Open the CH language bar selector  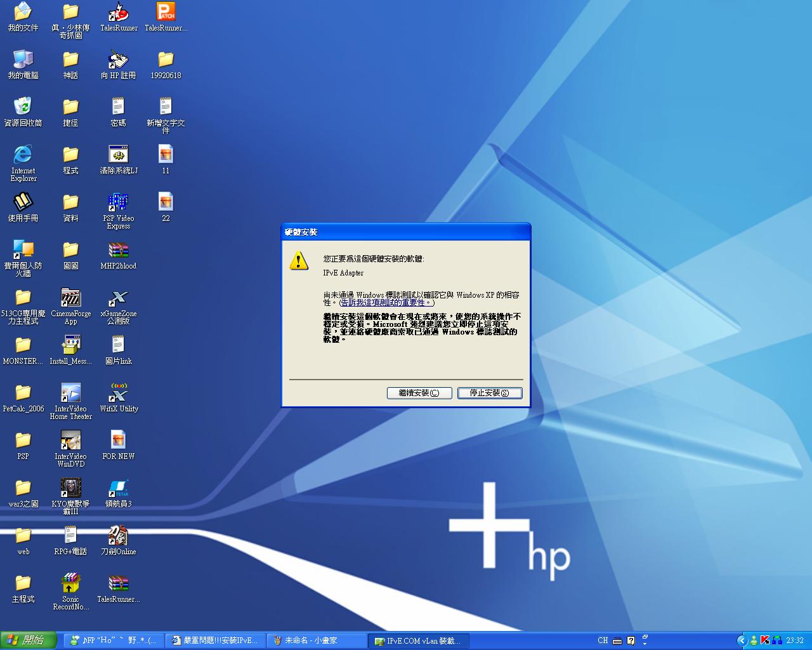(603, 640)
